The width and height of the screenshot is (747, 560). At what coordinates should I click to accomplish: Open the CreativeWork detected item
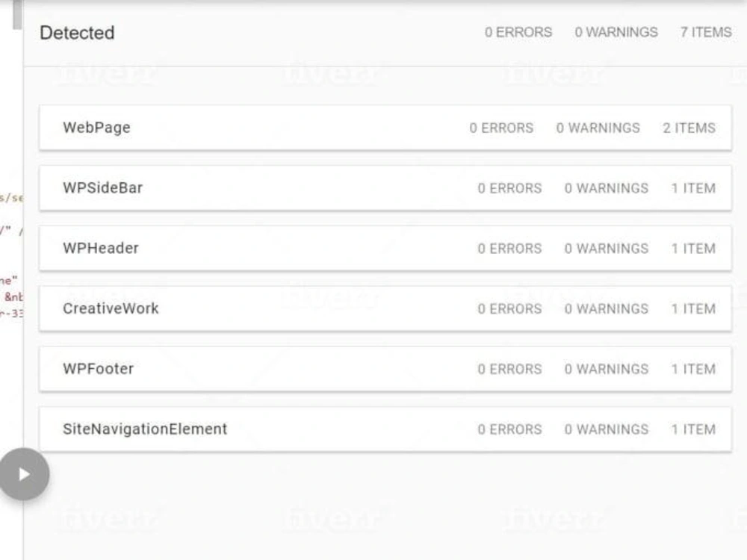pyautogui.click(x=385, y=308)
